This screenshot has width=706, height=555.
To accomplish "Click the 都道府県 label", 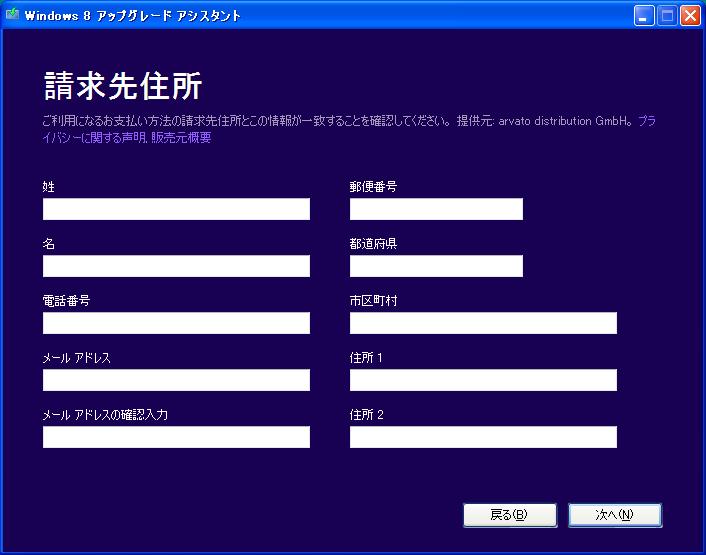I will coord(373,244).
